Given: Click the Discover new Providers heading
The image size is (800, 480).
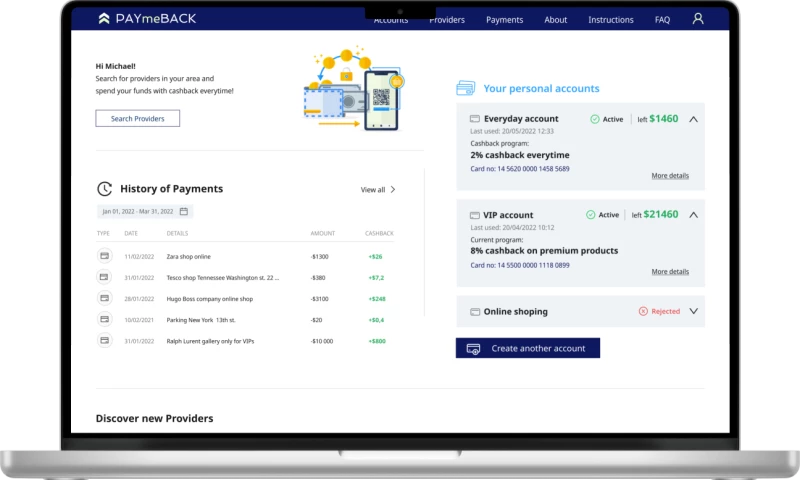Looking at the screenshot, I should pos(155,418).
